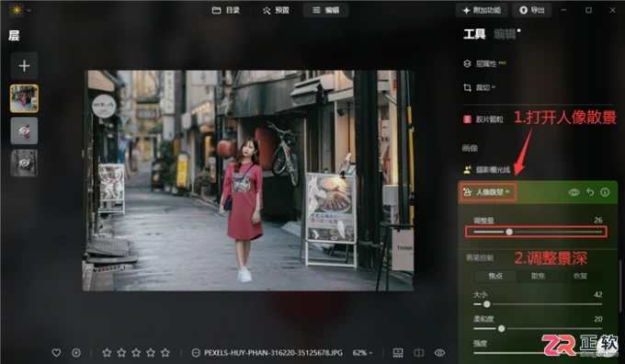625x364 pixels.
Task: Mark photo rejected with circle icon
Action: [x=76, y=353]
